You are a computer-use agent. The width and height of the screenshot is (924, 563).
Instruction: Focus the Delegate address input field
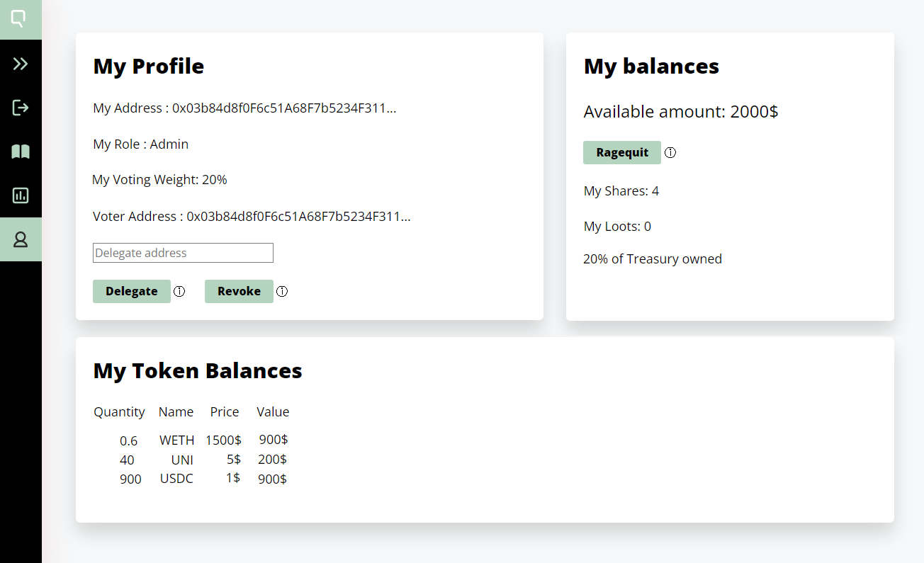[183, 253]
